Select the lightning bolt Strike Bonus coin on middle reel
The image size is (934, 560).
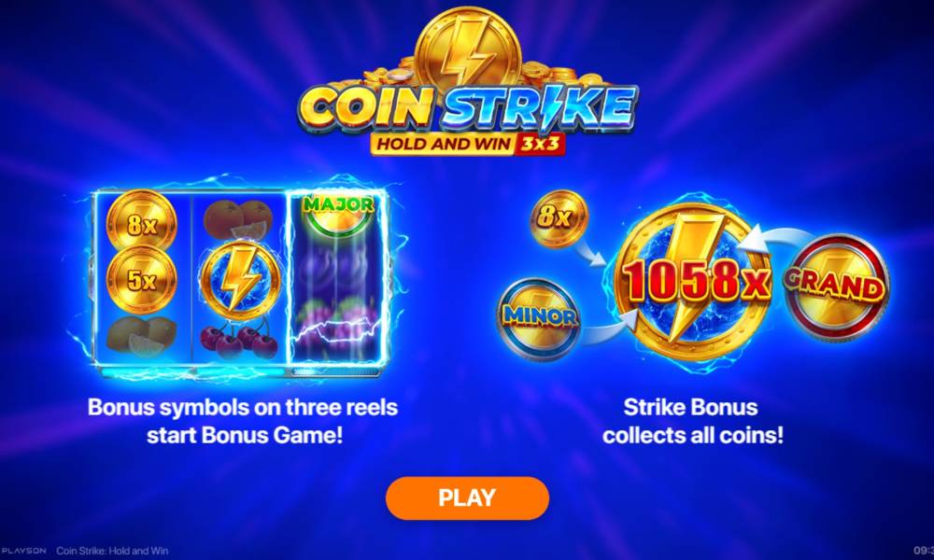[x=240, y=282]
